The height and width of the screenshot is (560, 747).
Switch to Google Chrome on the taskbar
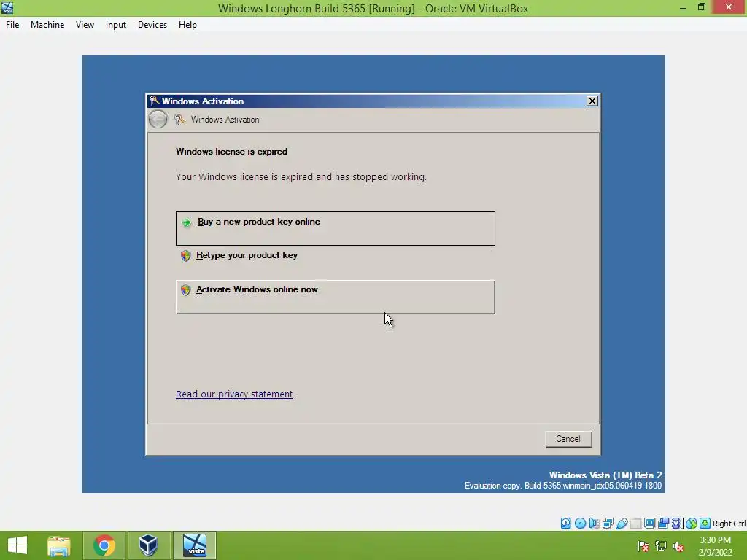coord(104,545)
